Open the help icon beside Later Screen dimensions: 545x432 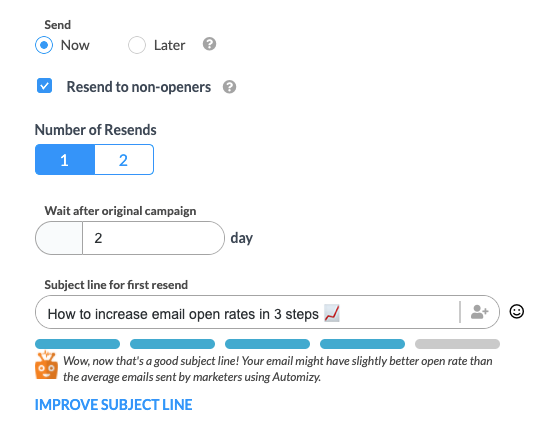[209, 44]
